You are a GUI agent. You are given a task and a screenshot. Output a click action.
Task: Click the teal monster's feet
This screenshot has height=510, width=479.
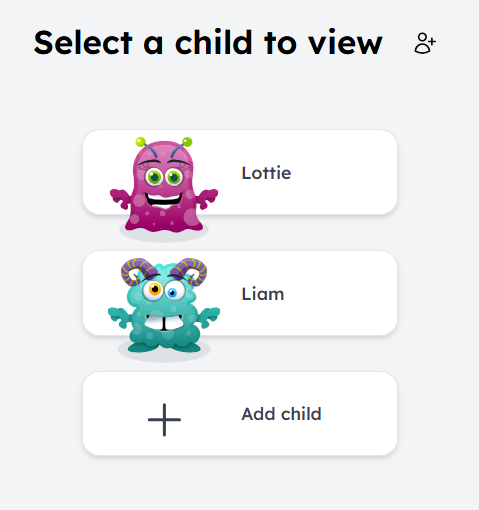tap(164, 347)
